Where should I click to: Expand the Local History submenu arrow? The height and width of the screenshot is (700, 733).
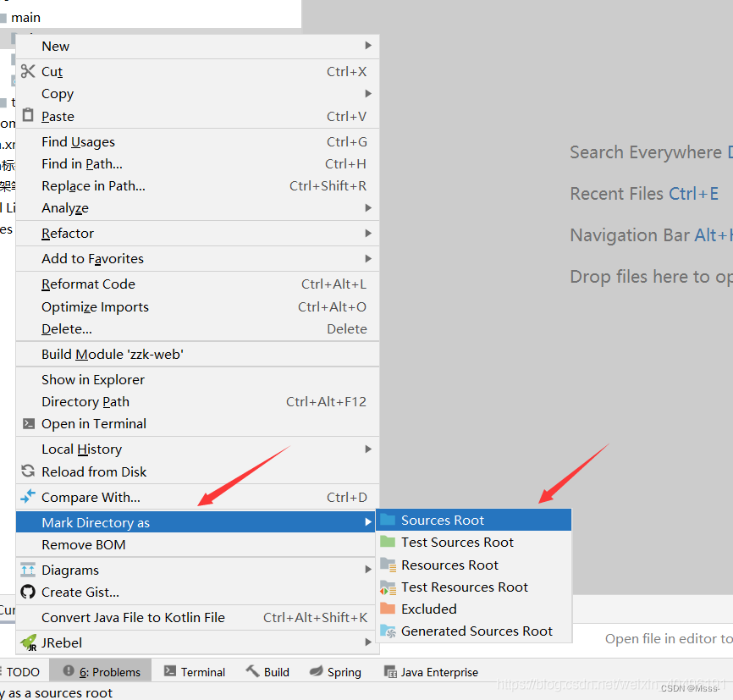pyautogui.click(x=368, y=449)
